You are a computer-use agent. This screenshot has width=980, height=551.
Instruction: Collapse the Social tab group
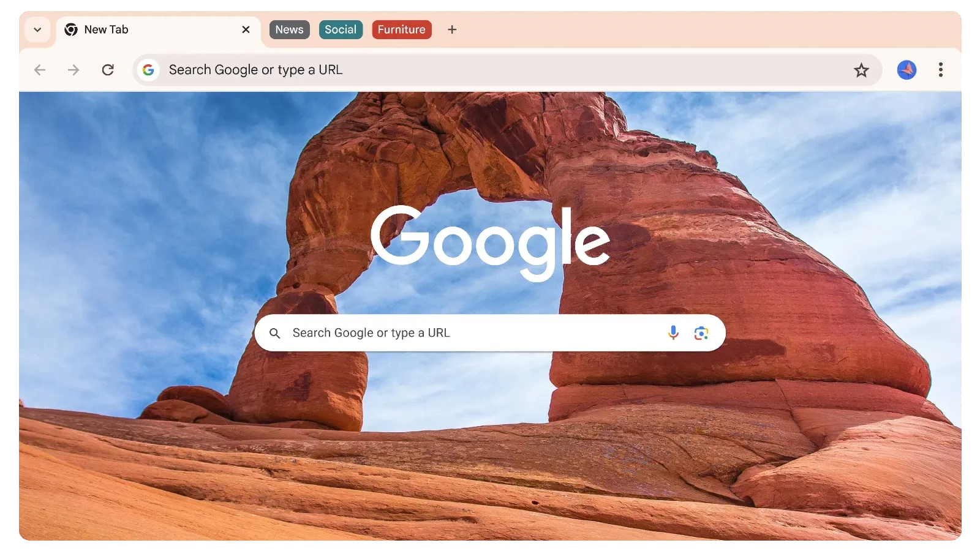(x=341, y=29)
